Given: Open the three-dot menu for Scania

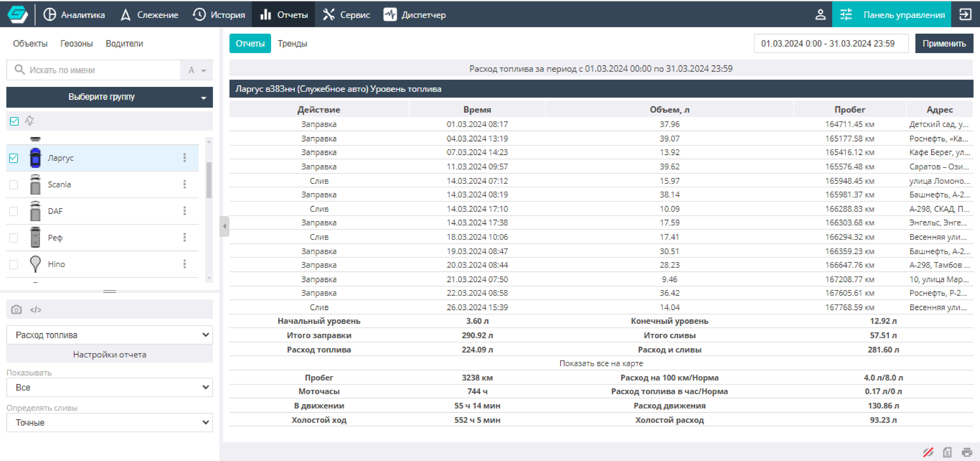Looking at the screenshot, I should pyautogui.click(x=185, y=184).
